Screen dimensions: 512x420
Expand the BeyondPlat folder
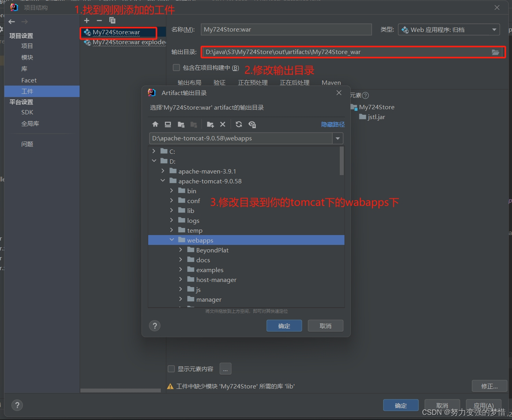pyautogui.click(x=181, y=250)
